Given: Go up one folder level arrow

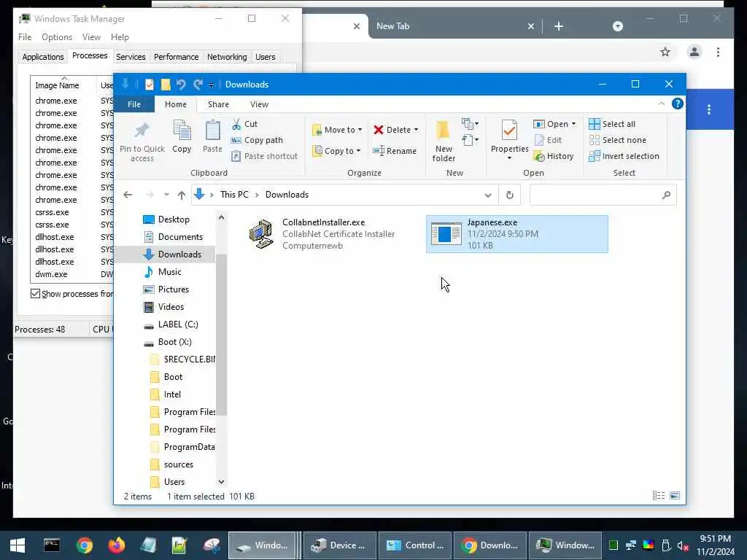Looking at the screenshot, I should [x=182, y=195].
